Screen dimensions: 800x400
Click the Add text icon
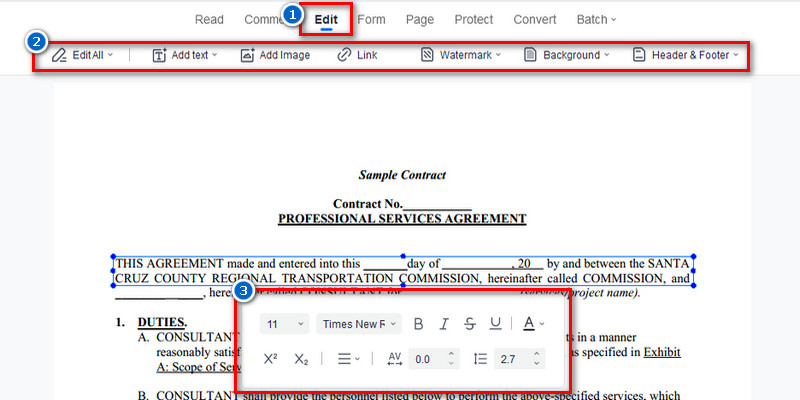pyautogui.click(x=160, y=55)
